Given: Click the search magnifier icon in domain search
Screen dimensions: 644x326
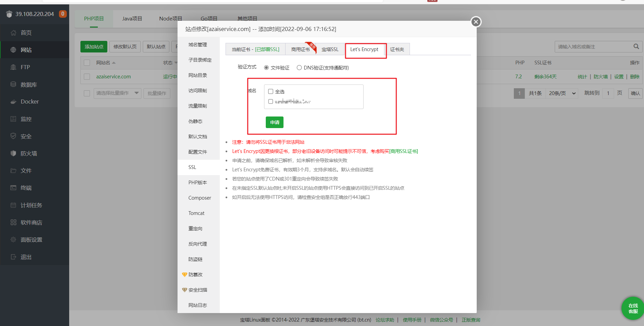Looking at the screenshot, I should point(636,46).
